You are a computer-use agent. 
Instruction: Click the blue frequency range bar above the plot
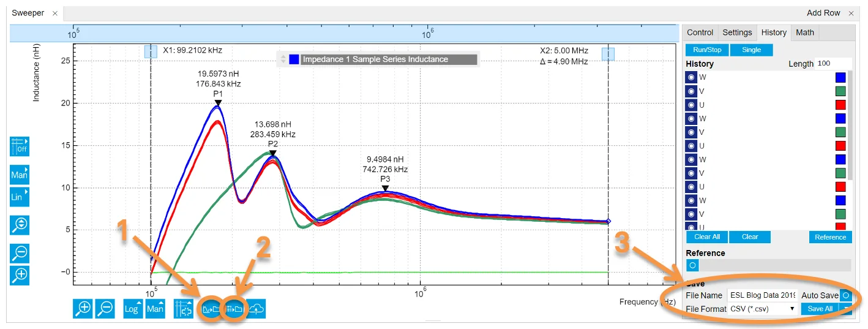(x=345, y=33)
